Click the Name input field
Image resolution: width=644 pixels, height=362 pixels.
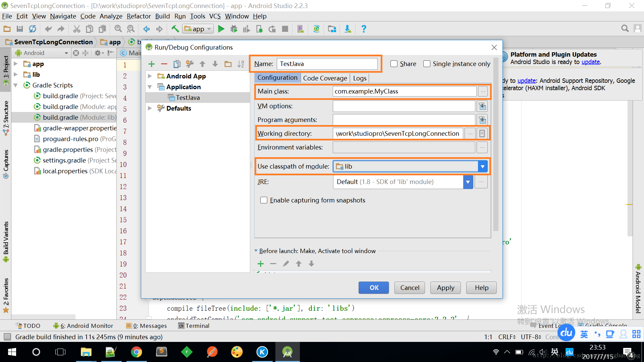click(x=327, y=64)
